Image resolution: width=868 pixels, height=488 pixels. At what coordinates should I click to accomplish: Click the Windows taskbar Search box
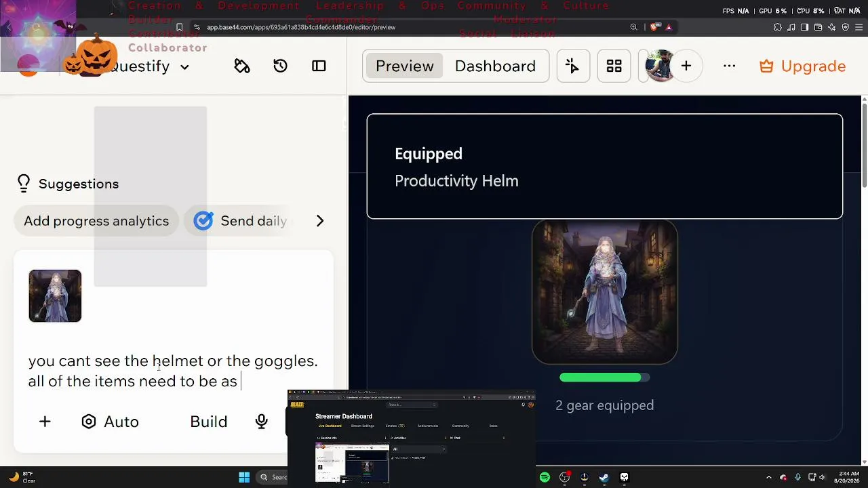coord(272,477)
